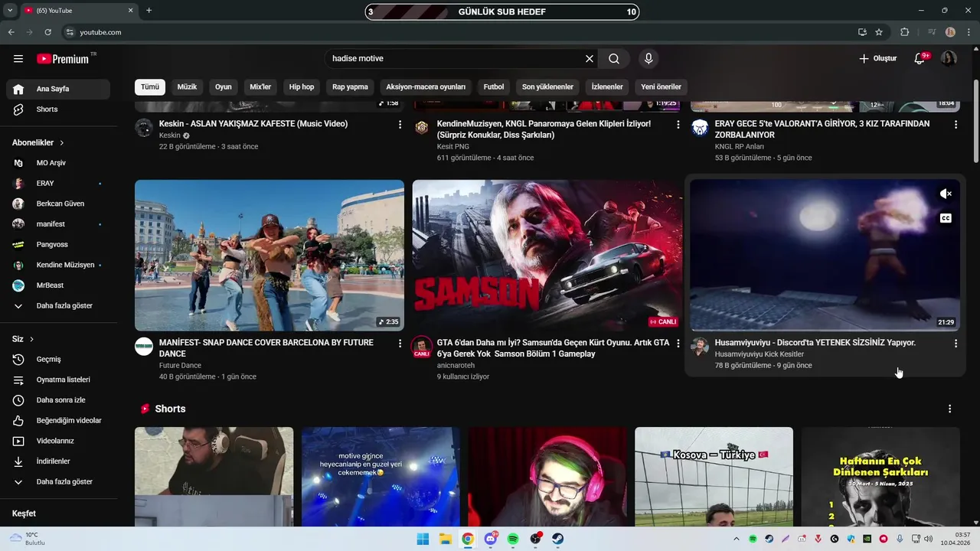Open the Kesit PNG channel link
The height and width of the screenshot is (551, 980).
tap(453, 146)
